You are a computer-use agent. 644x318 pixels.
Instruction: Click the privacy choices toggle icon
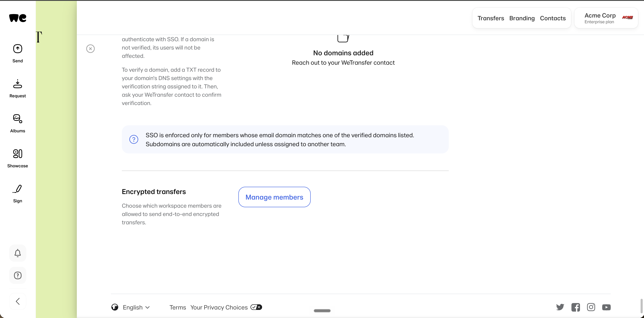point(256,307)
